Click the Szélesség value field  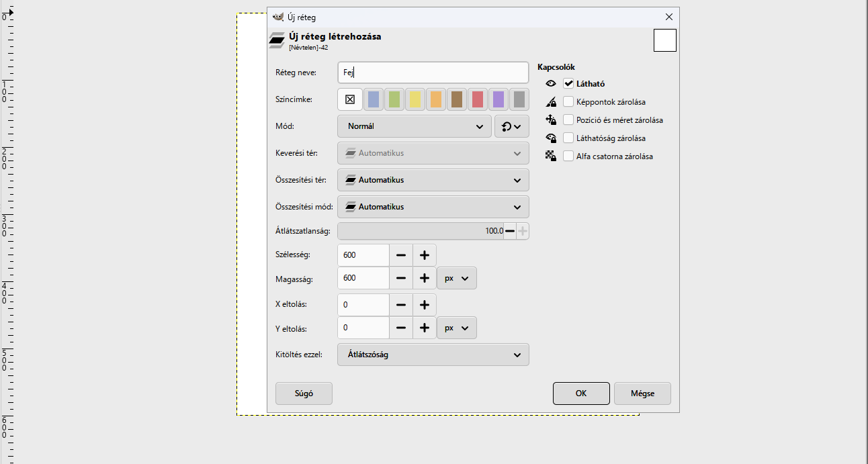click(x=363, y=255)
